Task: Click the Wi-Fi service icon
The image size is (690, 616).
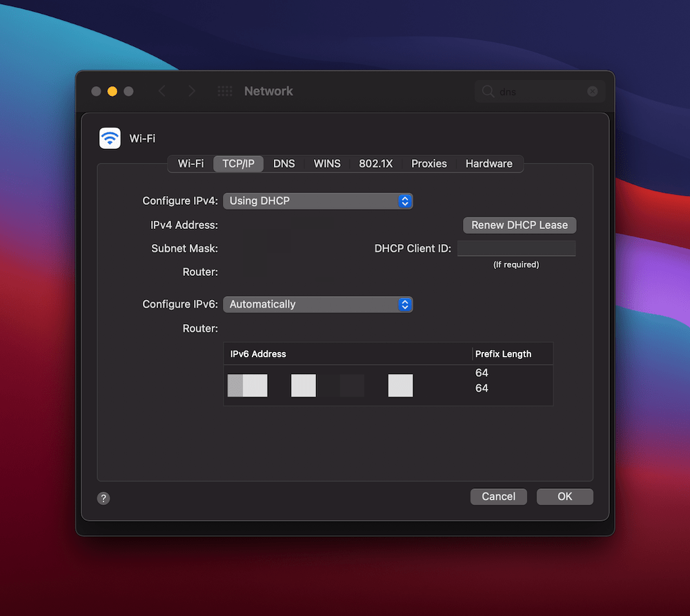Action: pyautogui.click(x=110, y=138)
